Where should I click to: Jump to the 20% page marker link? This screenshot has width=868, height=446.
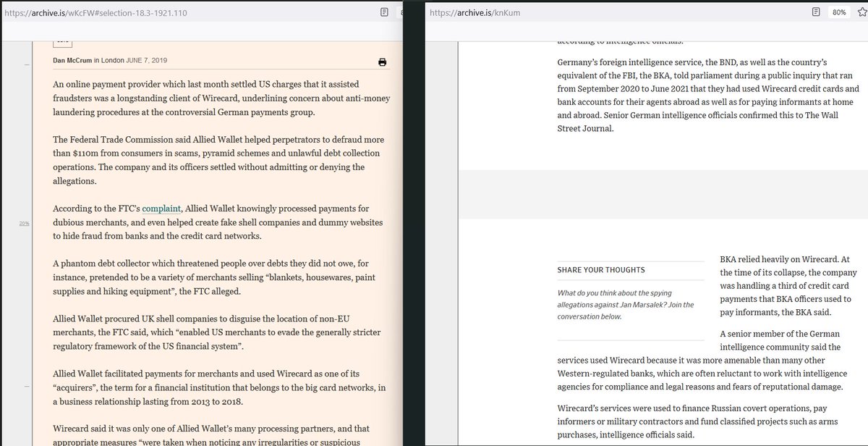pyautogui.click(x=24, y=224)
